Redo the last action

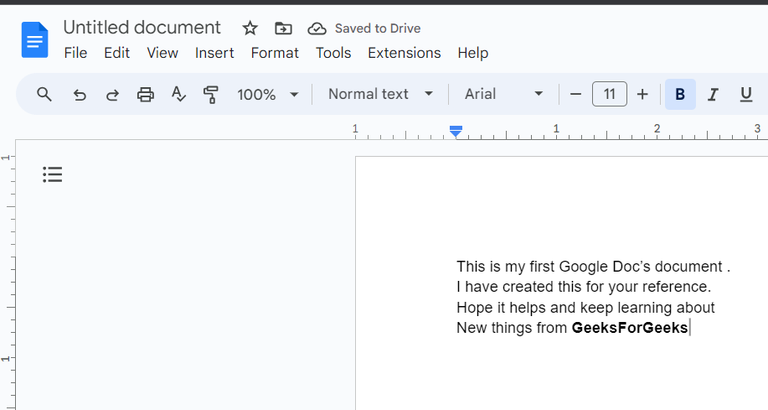tap(112, 94)
